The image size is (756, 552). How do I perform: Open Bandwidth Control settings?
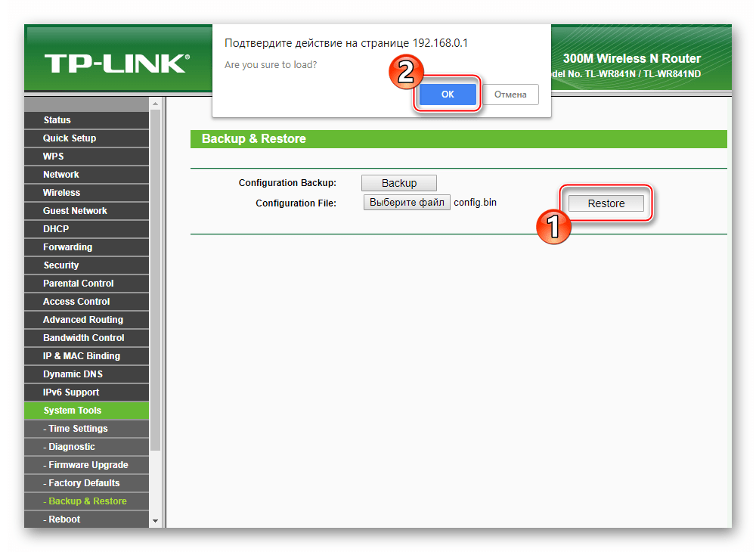[86, 338]
